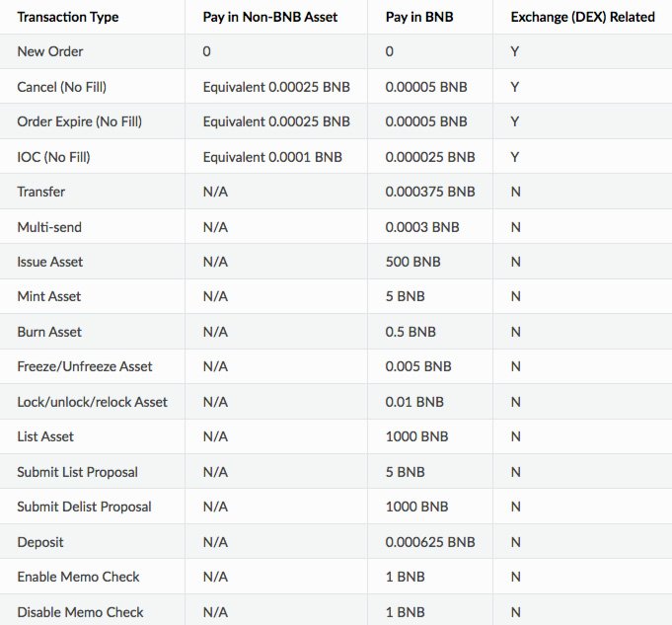
Task: Select the Submit List Proposal cell
Action: coord(77,472)
